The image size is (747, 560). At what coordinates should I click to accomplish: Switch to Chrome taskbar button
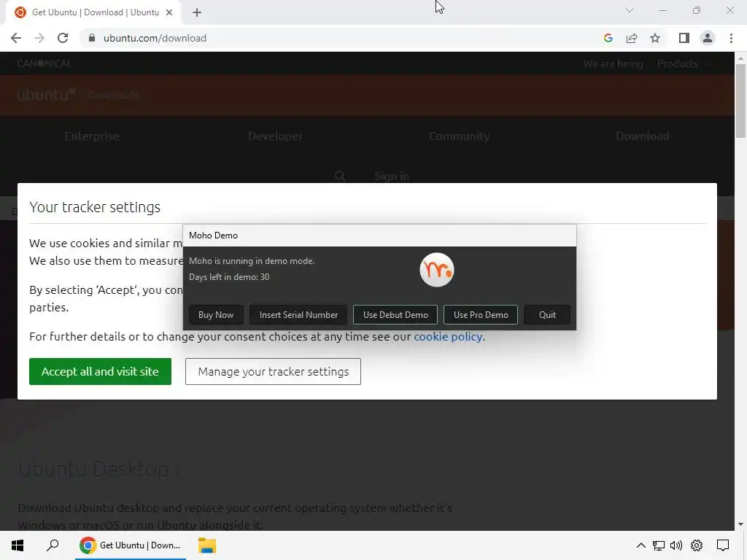point(131,545)
